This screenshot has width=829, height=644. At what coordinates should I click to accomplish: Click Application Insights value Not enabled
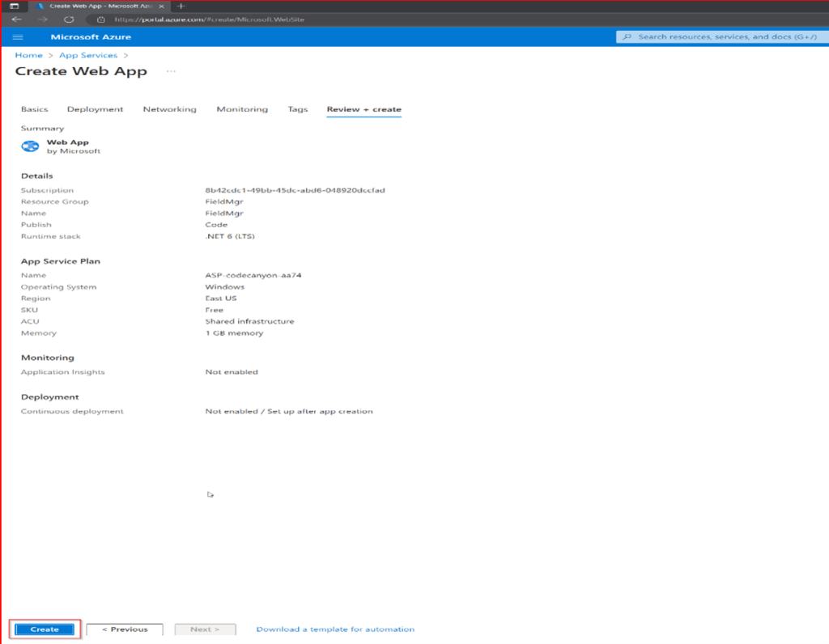[x=232, y=372]
